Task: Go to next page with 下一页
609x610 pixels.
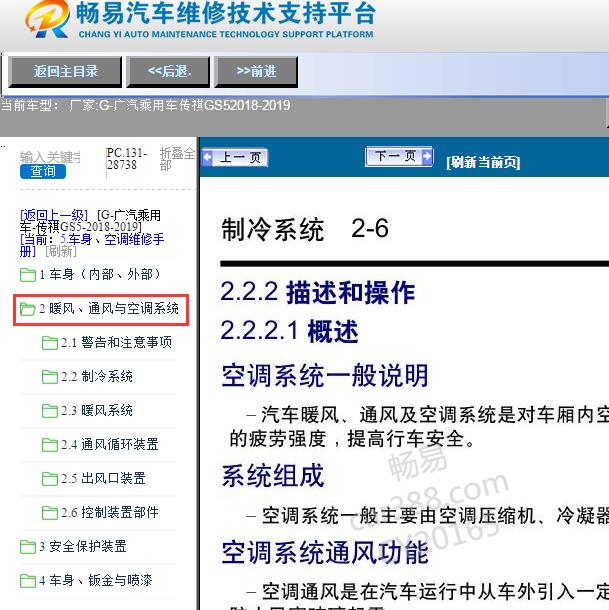Action: (399, 156)
